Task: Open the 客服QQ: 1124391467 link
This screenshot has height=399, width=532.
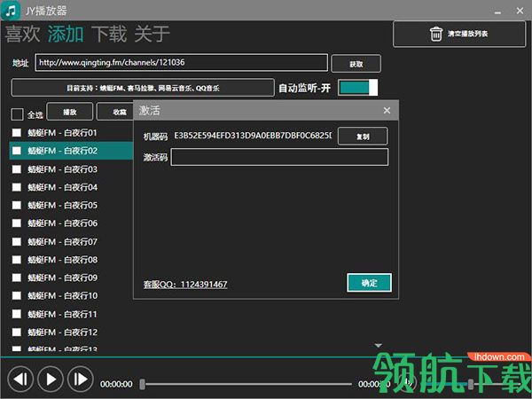Action: pyautogui.click(x=185, y=285)
